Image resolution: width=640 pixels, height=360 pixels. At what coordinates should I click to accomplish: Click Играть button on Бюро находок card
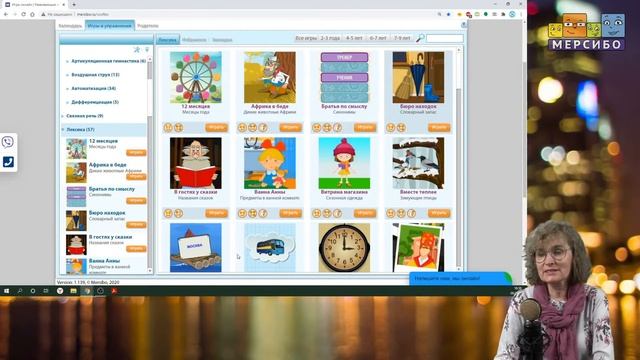pos(439,127)
